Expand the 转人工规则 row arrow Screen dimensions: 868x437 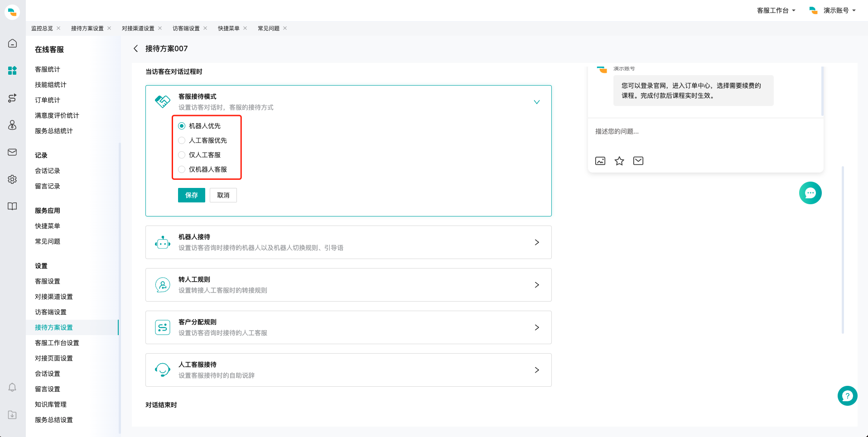(x=537, y=285)
